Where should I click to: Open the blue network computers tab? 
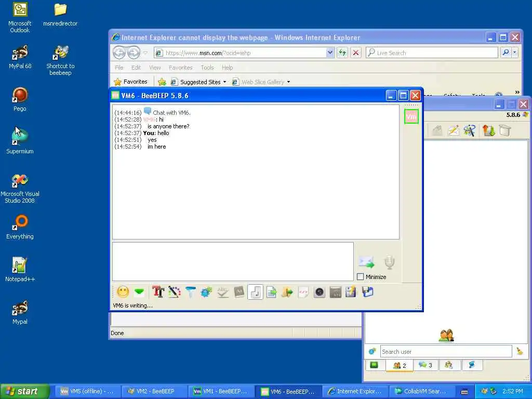[x=472, y=365]
